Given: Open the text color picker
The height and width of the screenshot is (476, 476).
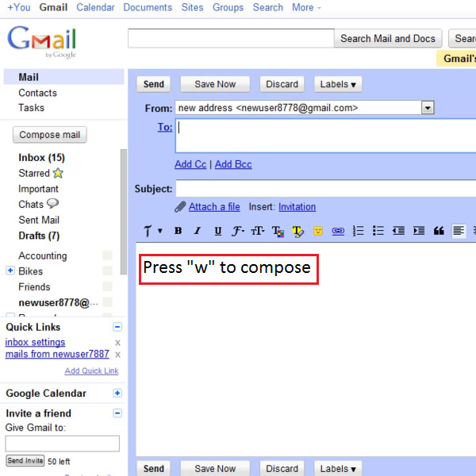Looking at the screenshot, I should 278,232.
